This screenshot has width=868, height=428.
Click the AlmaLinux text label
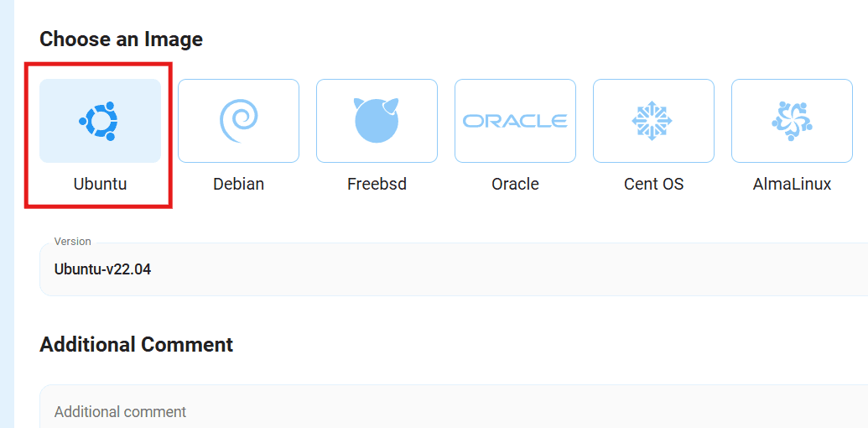pos(792,184)
